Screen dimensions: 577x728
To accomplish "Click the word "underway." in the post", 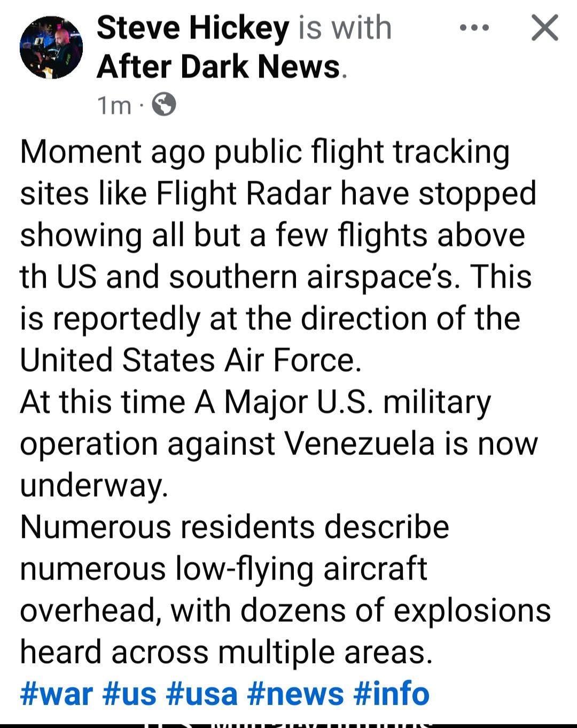I will (x=94, y=485).
